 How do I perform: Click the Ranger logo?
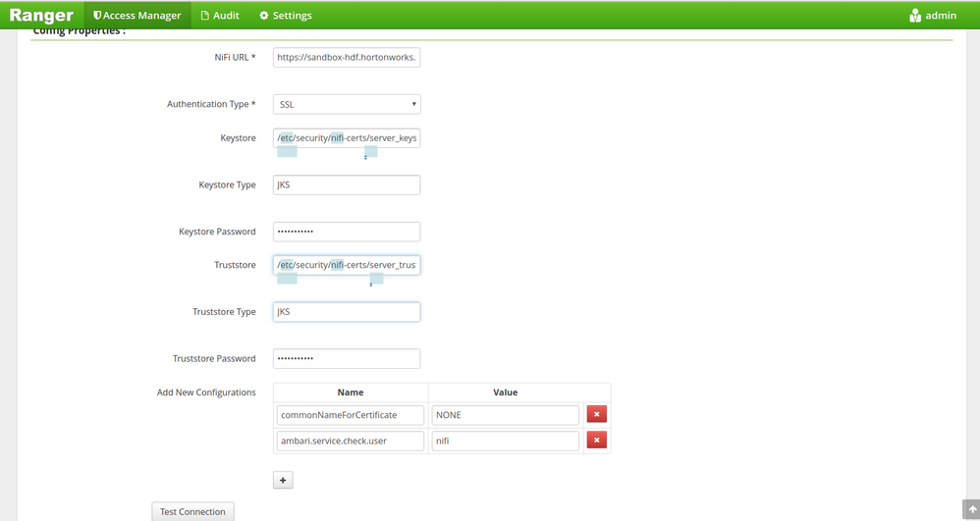pyautogui.click(x=41, y=15)
